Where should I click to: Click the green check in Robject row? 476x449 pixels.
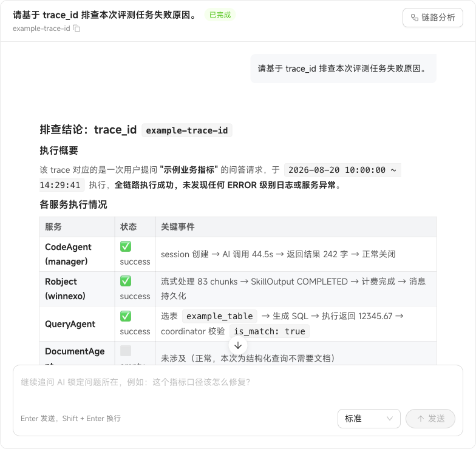click(x=125, y=281)
